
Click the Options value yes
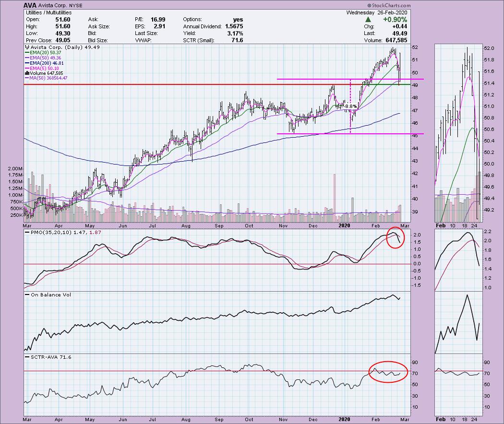click(238, 20)
